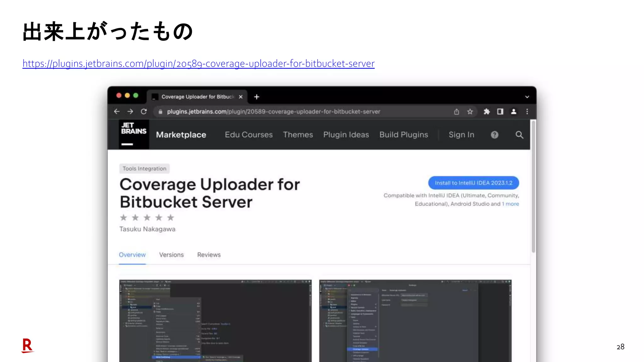Click the red macOS close window button
The width and height of the screenshot is (644, 362).
click(x=119, y=96)
